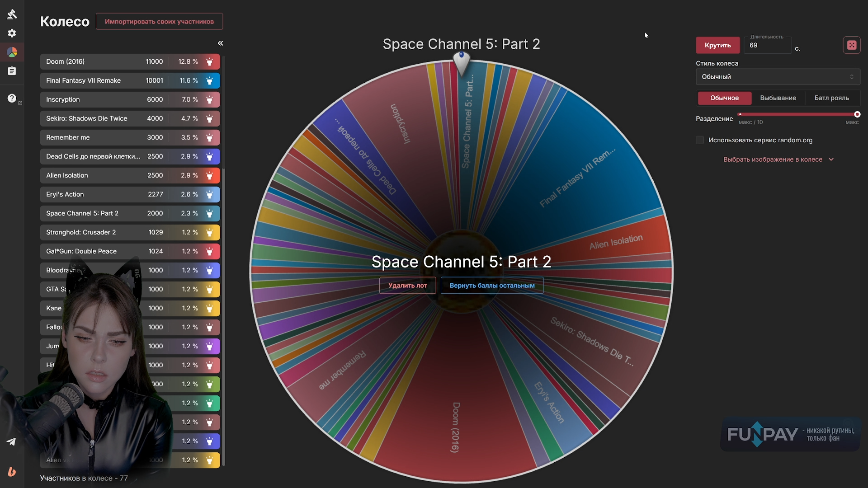Open the clipboard history sidebar icon

[x=12, y=71]
